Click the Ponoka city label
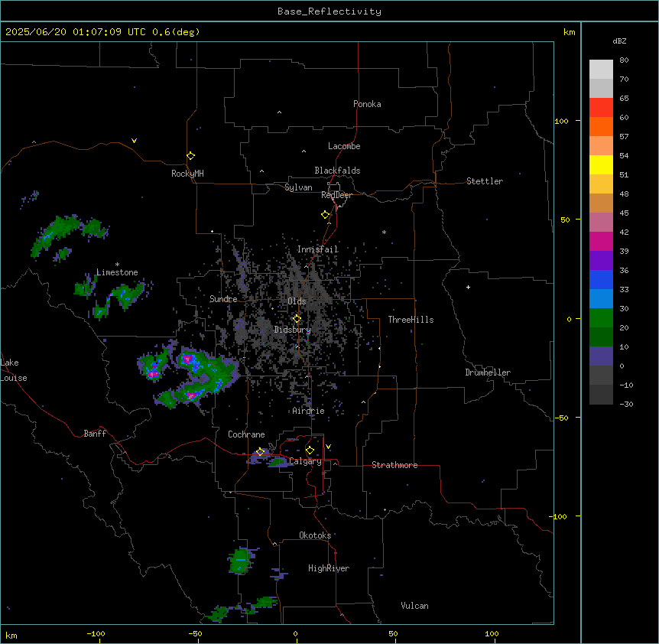This screenshot has height=644, width=659. [x=367, y=104]
